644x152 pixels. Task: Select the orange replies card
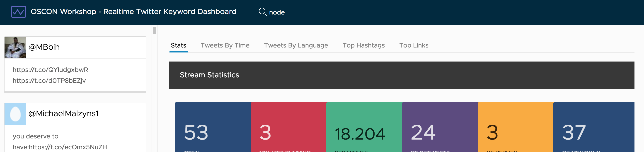click(x=515, y=127)
